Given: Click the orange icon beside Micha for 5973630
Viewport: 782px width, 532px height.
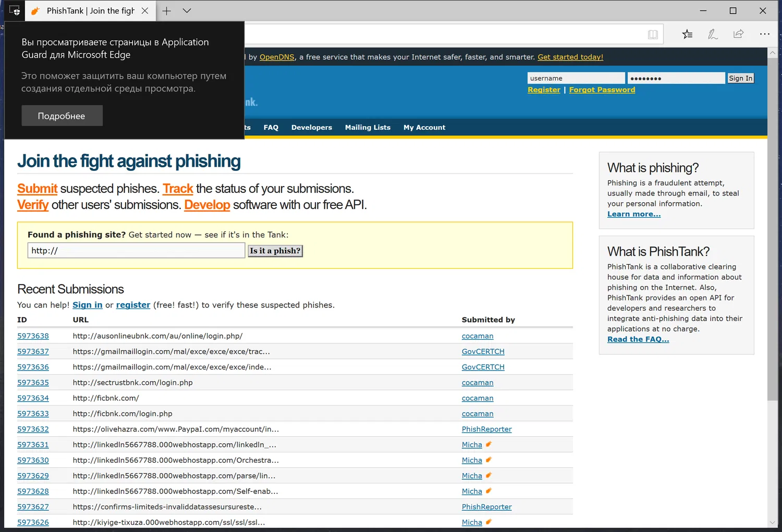Looking at the screenshot, I should coord(488,460).
